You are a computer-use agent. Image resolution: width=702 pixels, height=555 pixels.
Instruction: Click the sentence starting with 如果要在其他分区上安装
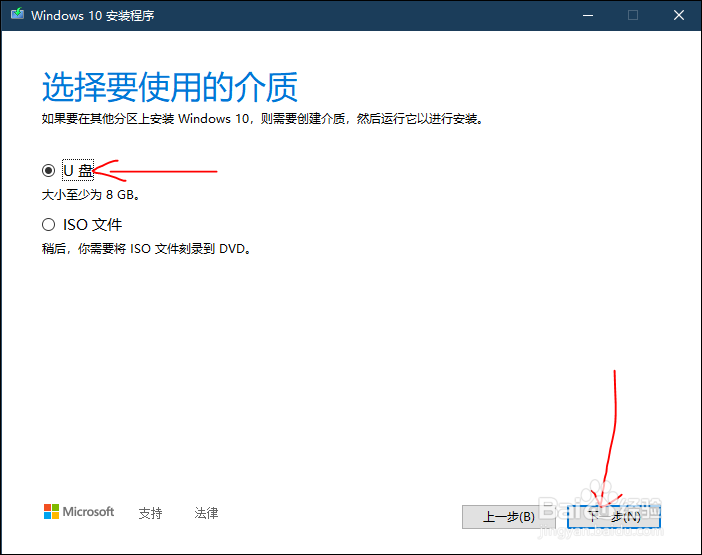click(x=263, y=119)
